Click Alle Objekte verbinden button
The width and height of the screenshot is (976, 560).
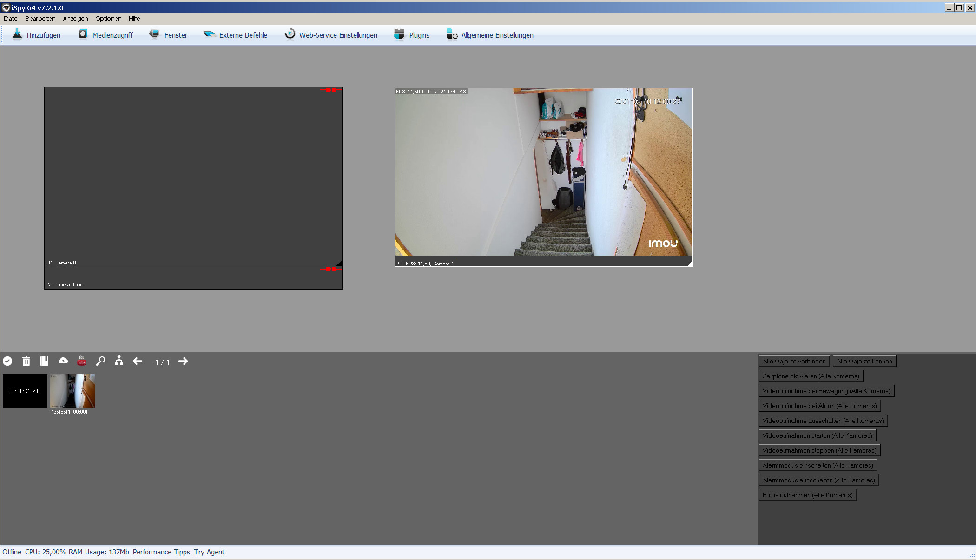click(x=794, y=361)
